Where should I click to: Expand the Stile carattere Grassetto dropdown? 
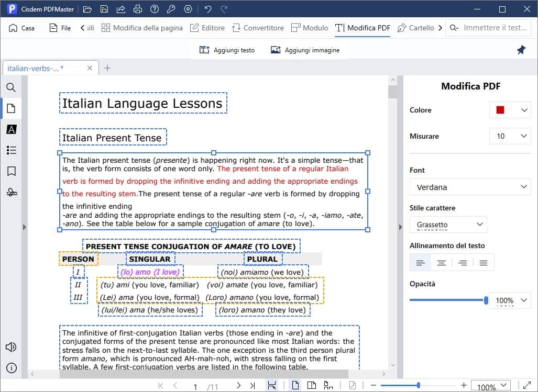click(448, 225)
